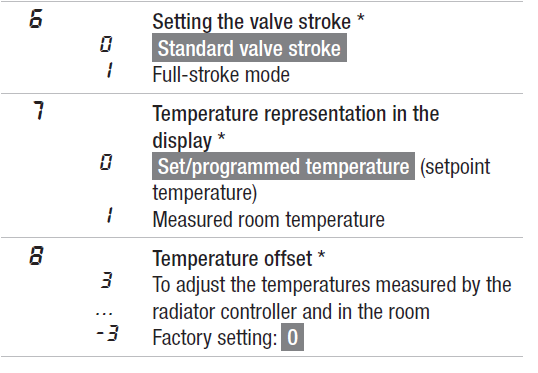Click the ellipsis between 3 and -3
Viewport: 538px width, 373px height.
[104, 313]
